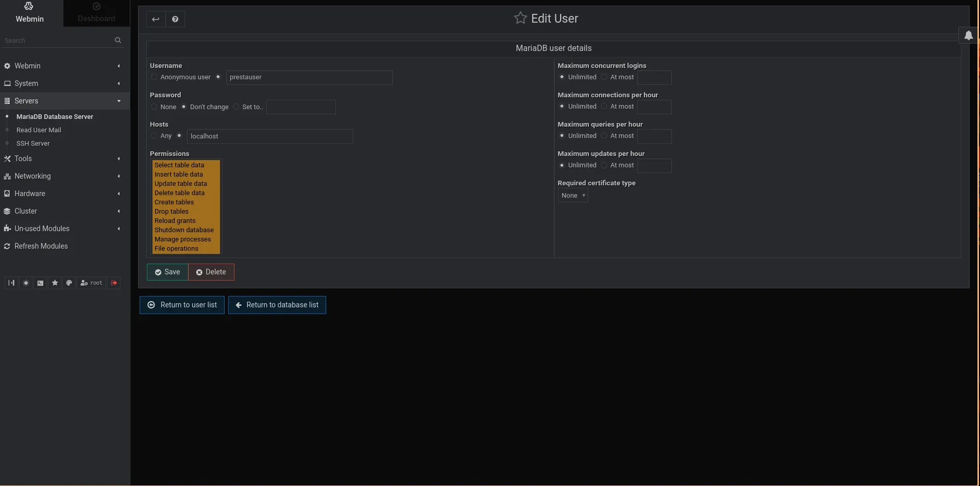Click the Networking icon in the sidebar

click(x=7, y=177)
